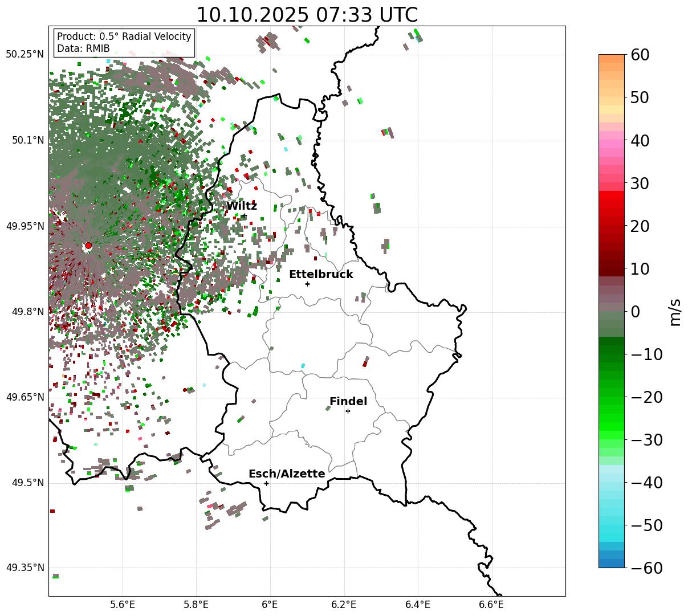Click the 49.65°N latitude label

25,397
